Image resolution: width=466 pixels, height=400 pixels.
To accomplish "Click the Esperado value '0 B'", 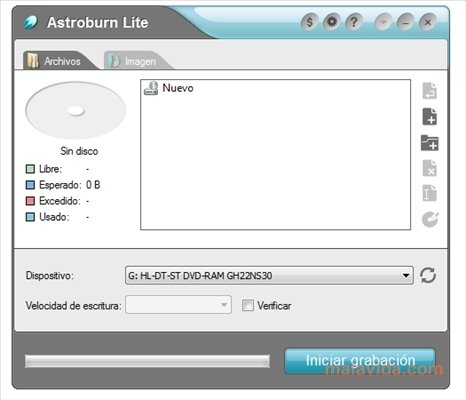I will pyautogui.click(x=93, y=185).
